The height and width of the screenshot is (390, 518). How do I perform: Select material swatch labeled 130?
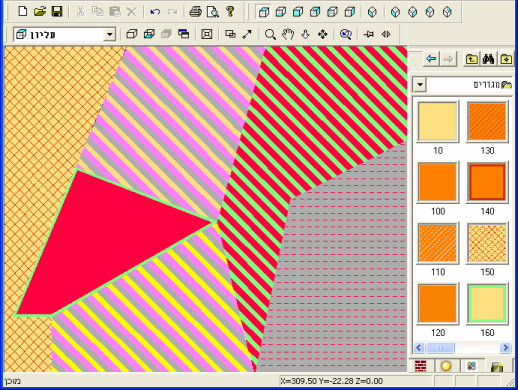click(x=487, y=122)
